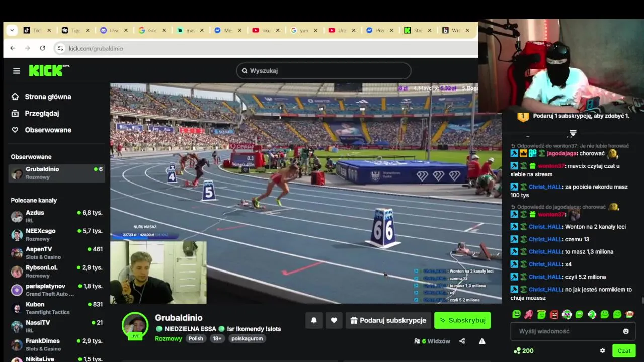
Task: Click the browser address bar URL
Action: point(96,48)
